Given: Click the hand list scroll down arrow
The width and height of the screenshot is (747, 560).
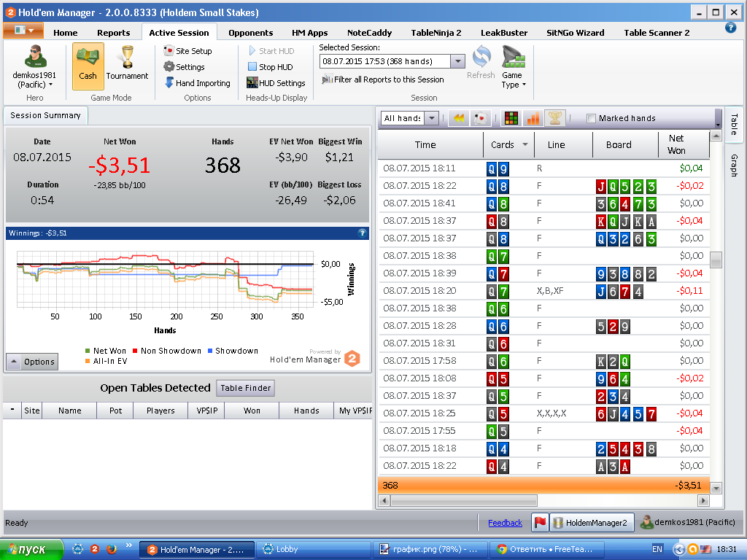Looking at the screenshot, I should (716, 488).
